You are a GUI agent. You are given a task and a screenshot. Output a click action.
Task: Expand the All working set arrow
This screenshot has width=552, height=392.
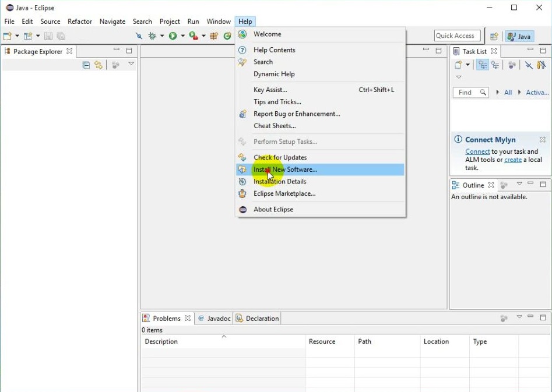click(497, 92)
